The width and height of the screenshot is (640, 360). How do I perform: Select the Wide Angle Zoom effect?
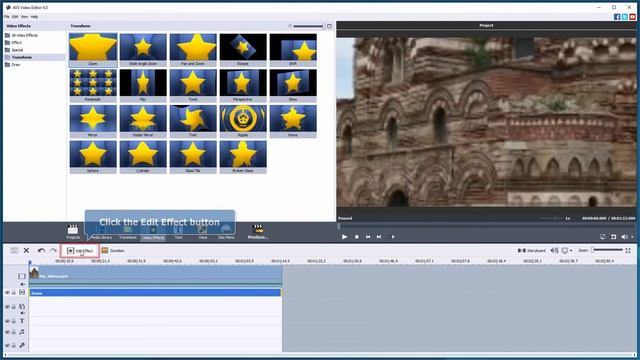click(x=143, y=50)
